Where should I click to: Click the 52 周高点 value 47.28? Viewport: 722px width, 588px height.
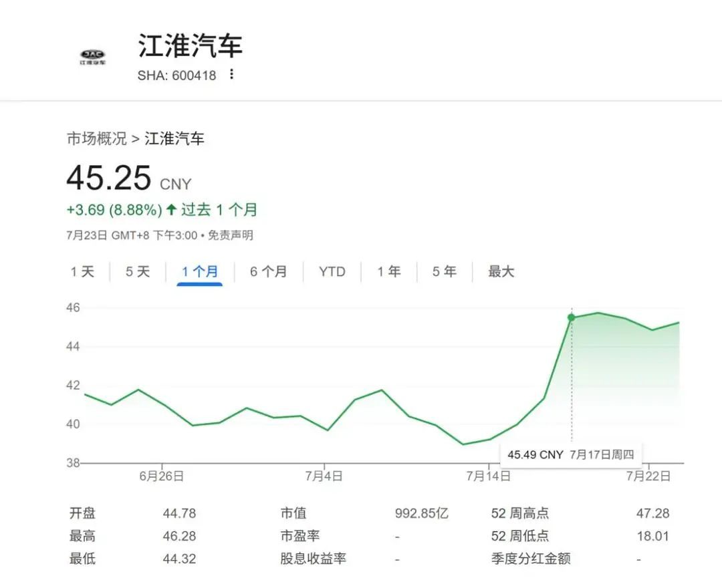pyautogui.click(x=653, y=513)
